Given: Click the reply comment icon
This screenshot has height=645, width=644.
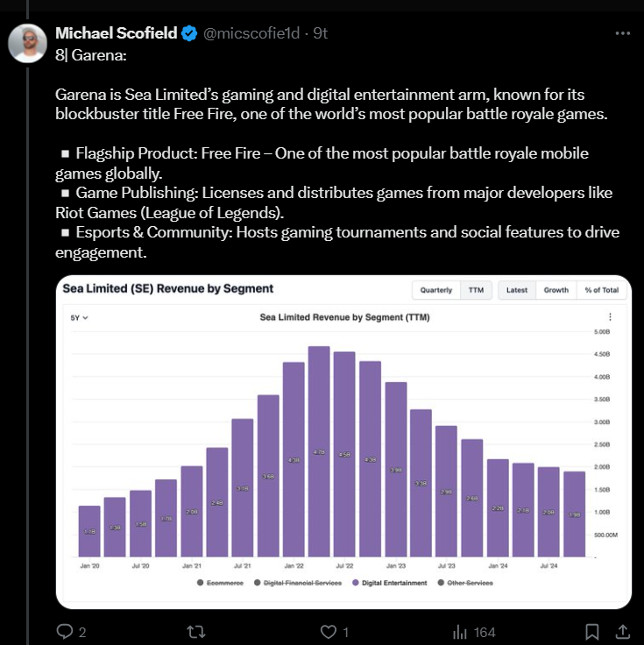Looking at the screenshot, I should click(x=65, y=631).
